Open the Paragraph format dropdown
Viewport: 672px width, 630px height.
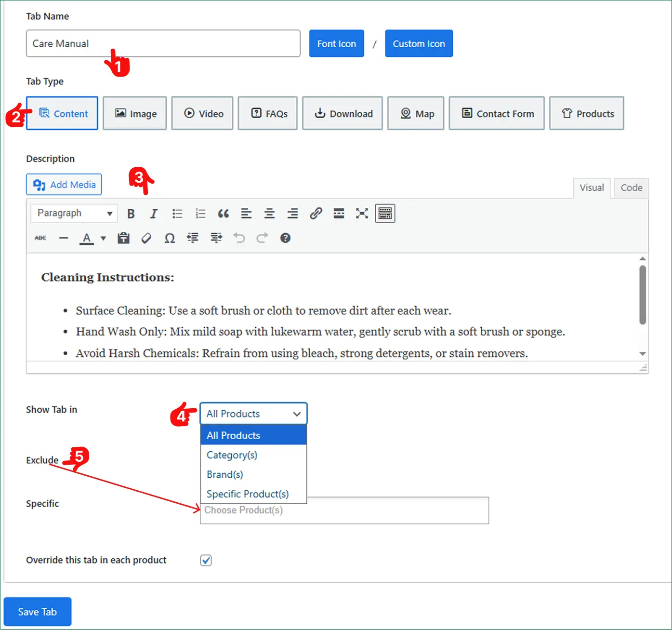click(x=74, y=213)
